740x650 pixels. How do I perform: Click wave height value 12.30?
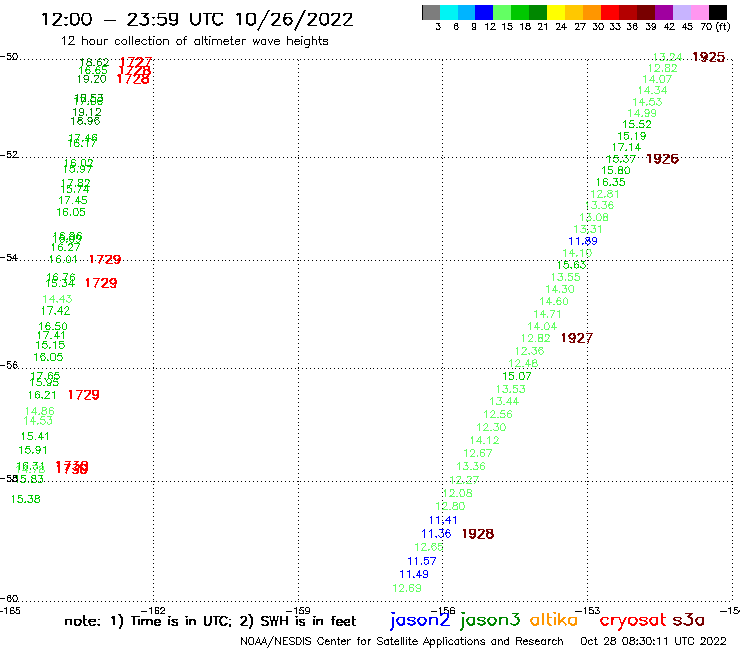(491, 428)
